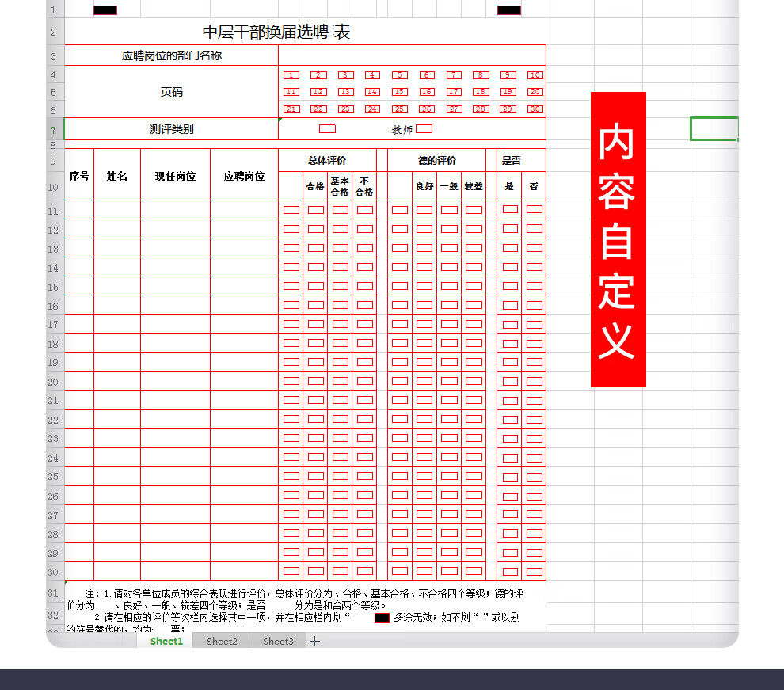Image resolution: width=784 pixels, height=690 pixels.
Task: Check the 良好 box in row 20
Action: pos(424,381)
